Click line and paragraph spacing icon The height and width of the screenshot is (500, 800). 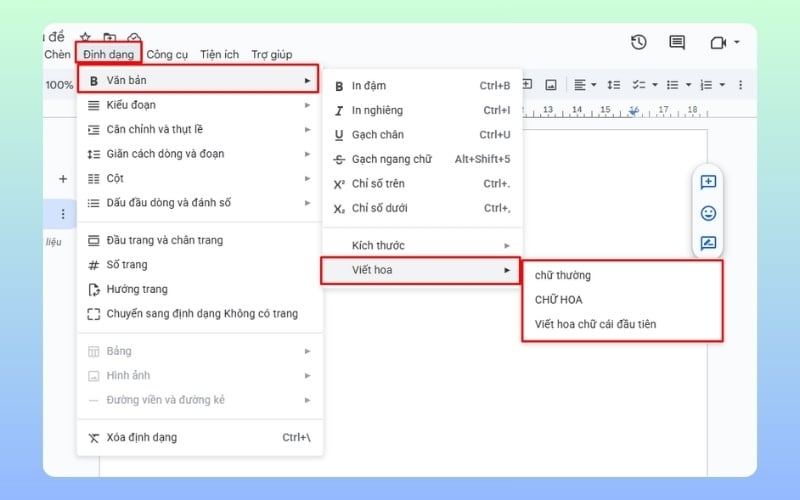click(614, 85)
